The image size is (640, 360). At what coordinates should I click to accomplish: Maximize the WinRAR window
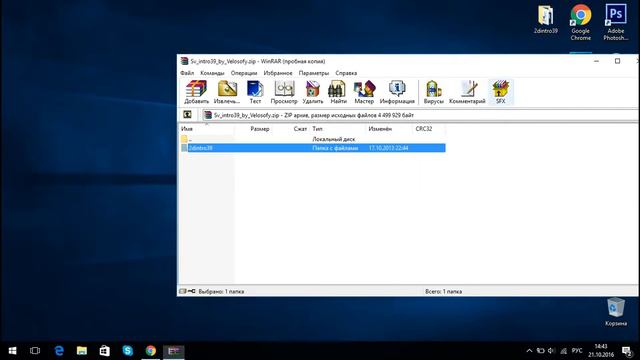tap(618, 61)
